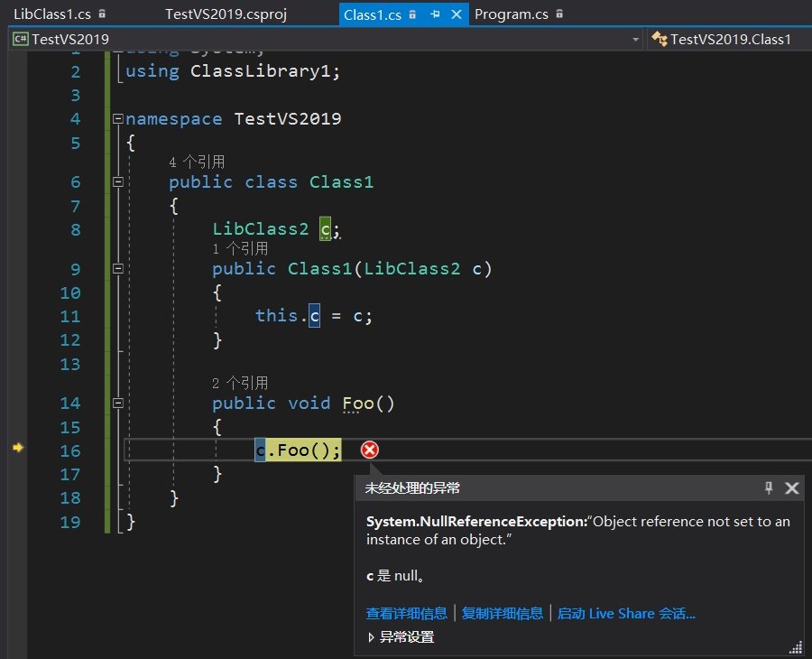812x659 pixels.
Task: Click the pin icon on Class1.cs tab
Action: pyautogui.click(x=435, y=14)
